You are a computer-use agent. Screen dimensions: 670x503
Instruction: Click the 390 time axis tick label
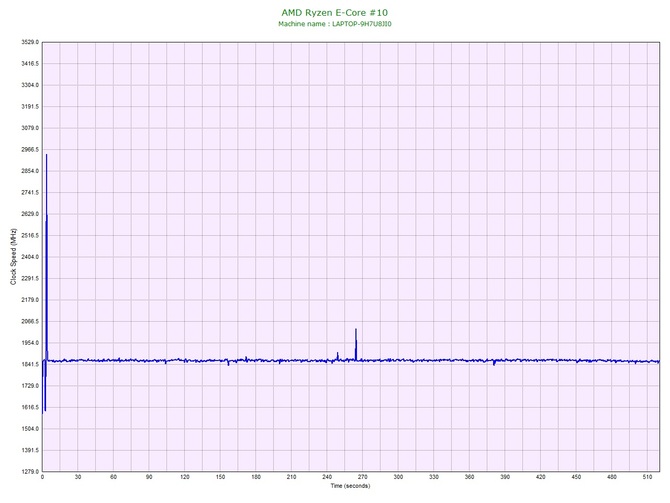tap(505, 477)
